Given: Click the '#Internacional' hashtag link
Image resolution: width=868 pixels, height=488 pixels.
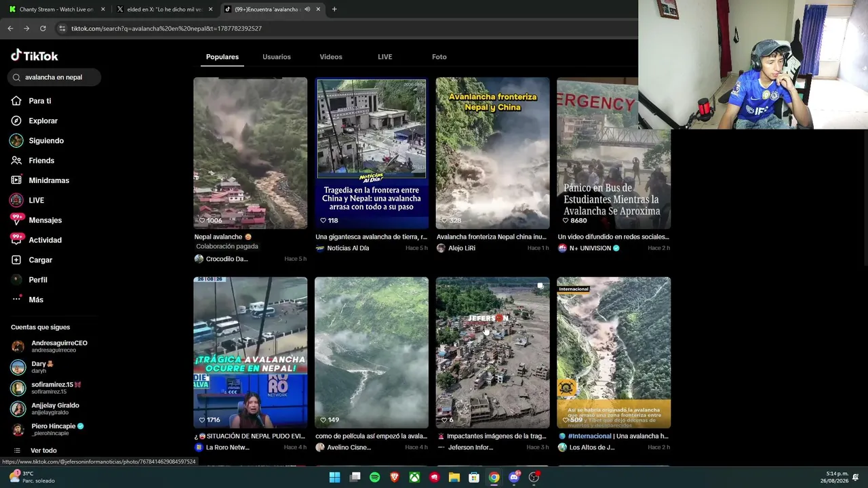Looking at the screenshot, I should point(589,436).
